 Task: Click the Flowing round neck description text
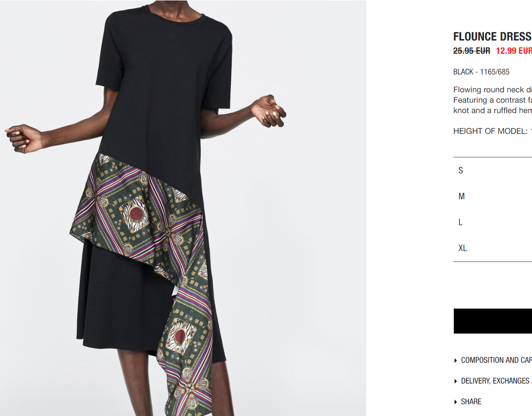click(x=492, y=100)
